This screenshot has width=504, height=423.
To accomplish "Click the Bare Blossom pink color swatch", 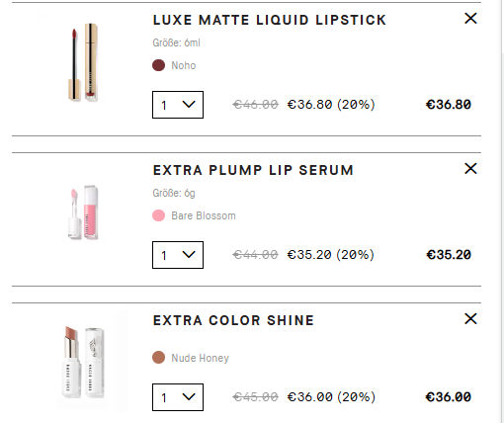I will click(x=158, y=215).
